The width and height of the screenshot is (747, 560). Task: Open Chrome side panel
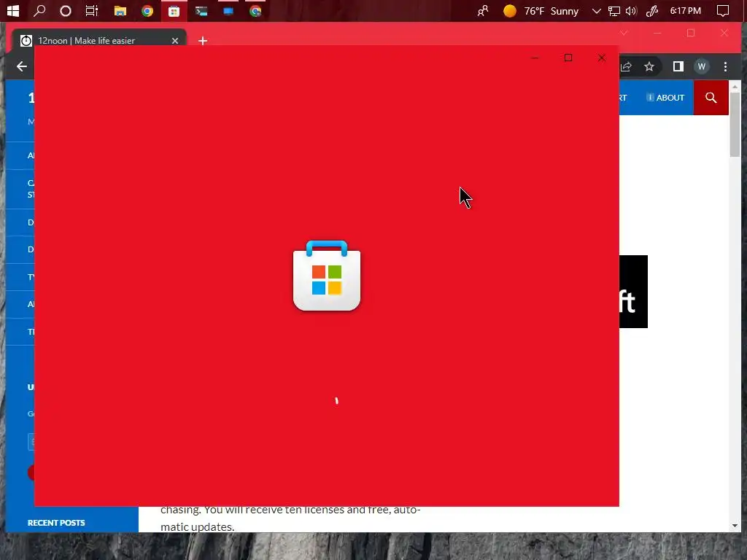pos(678,66)
